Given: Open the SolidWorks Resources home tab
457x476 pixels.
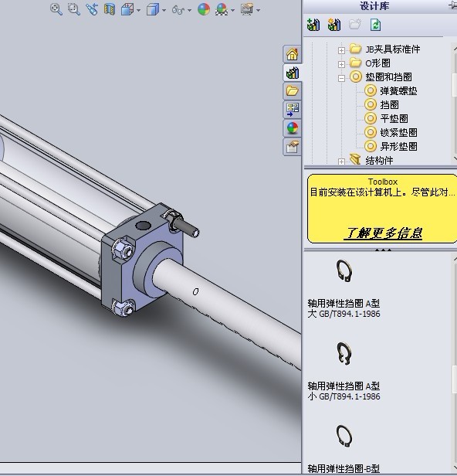Looking at the screenshot, I should (292, 54).
